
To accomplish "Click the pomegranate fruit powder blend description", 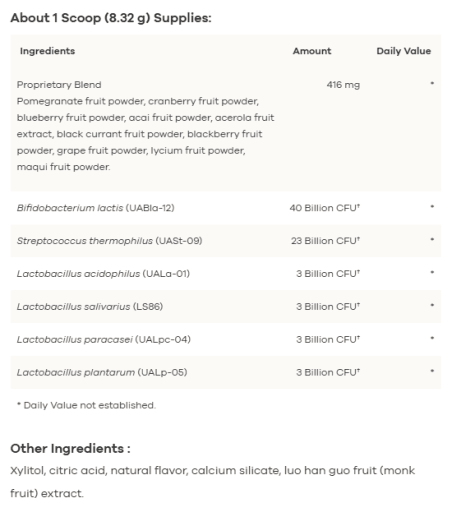I will pyautogui.click(x=145, y=134).
